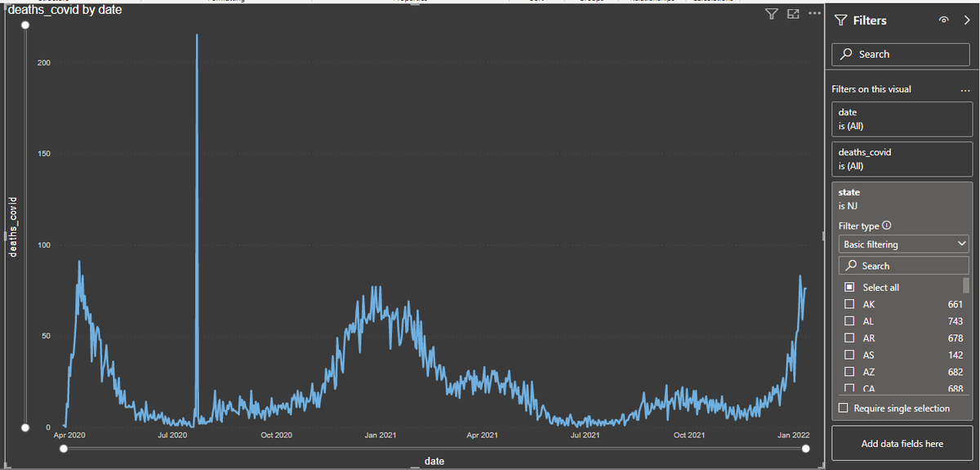
Task: Open the Basic filtering dropdown
Action: click(903, 244)
